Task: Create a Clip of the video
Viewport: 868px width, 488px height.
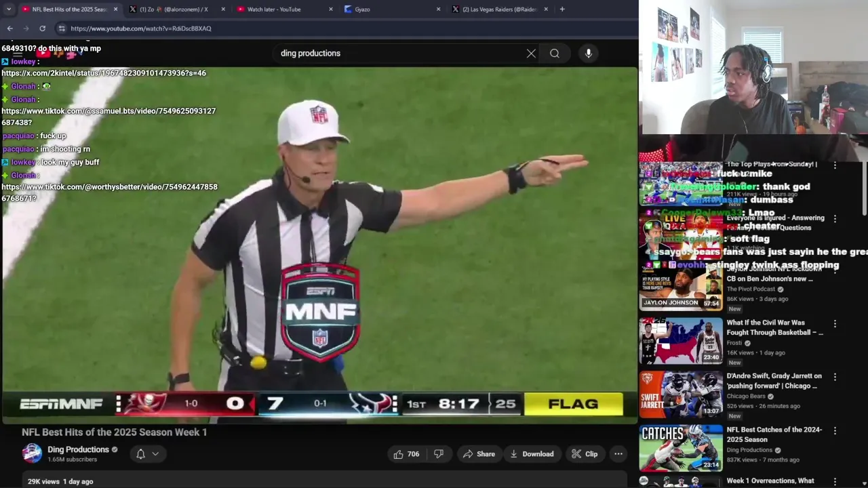Action: [585, 454]
